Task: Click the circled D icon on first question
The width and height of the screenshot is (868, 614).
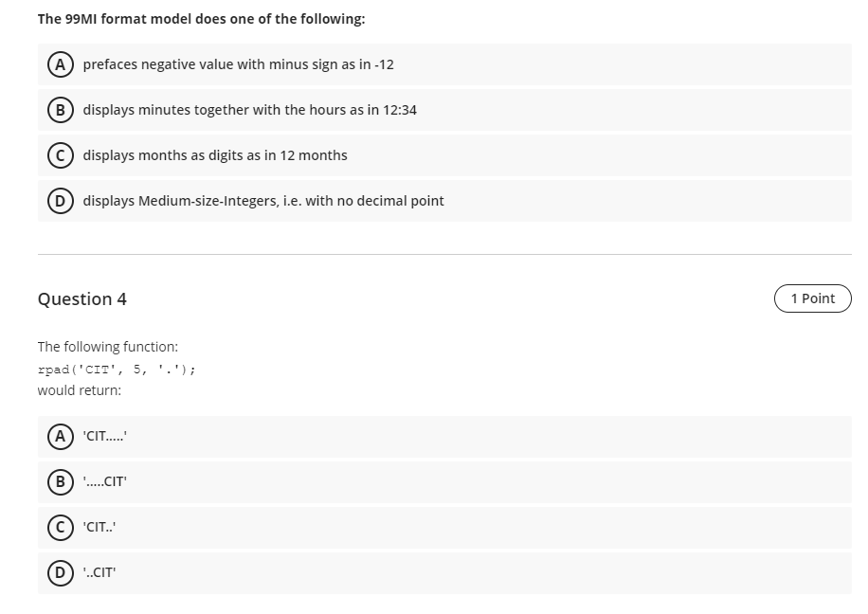Action: pyautogui.click(x=60, y=201)
